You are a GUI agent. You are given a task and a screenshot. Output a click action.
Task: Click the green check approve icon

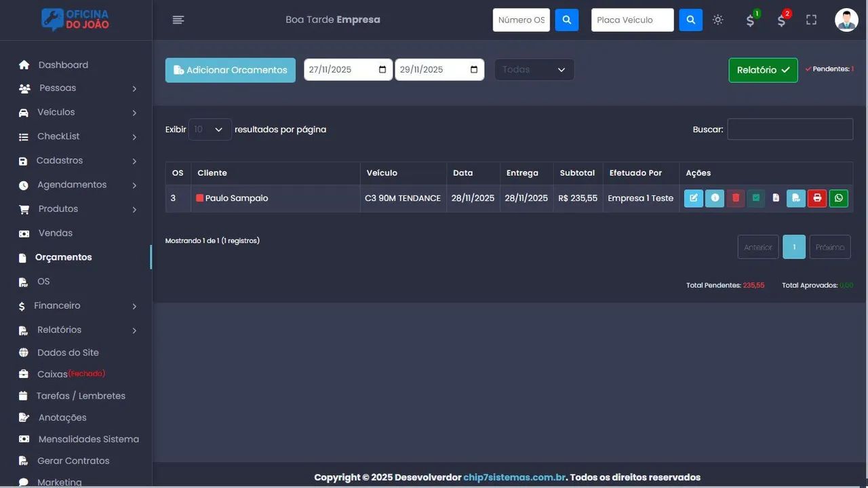756,198
